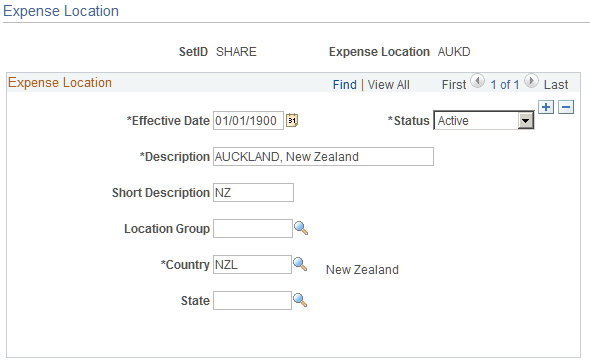Add a new row with plus button
590x364 pixels.
[x=546, y=107]
